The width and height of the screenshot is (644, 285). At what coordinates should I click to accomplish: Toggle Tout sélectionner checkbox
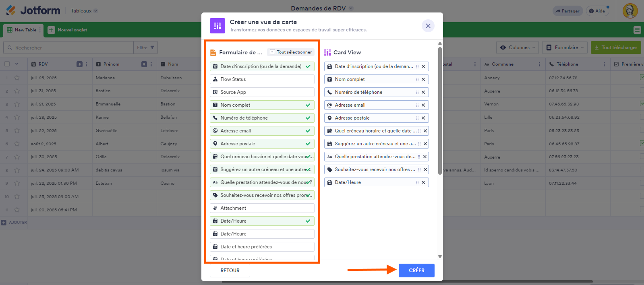273,52
